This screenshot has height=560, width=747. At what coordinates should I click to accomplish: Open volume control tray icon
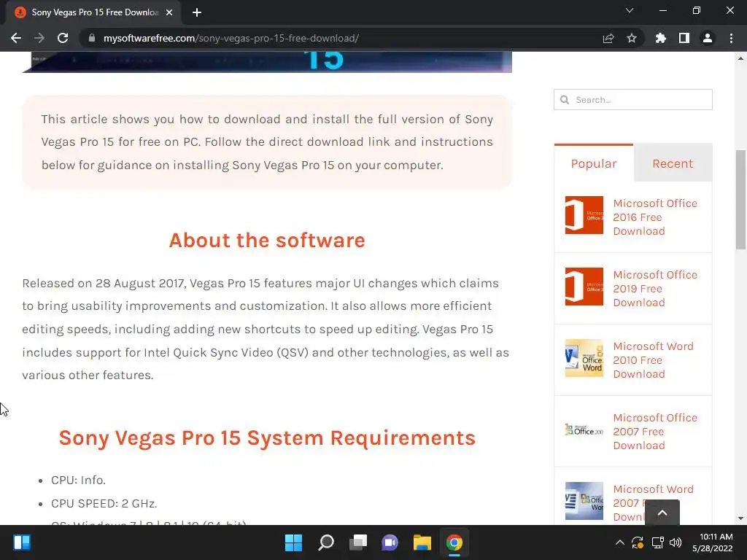(676, 542)
